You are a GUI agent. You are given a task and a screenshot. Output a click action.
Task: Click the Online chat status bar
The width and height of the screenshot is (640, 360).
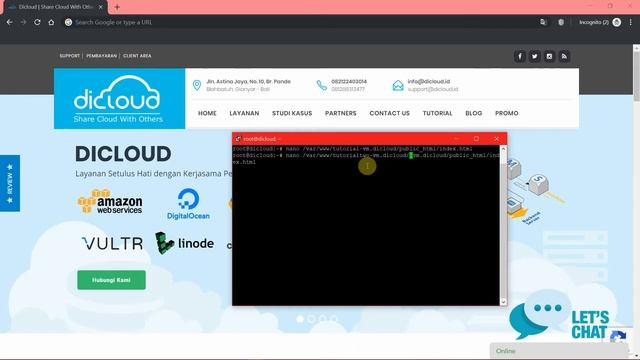tap(559, 351)
